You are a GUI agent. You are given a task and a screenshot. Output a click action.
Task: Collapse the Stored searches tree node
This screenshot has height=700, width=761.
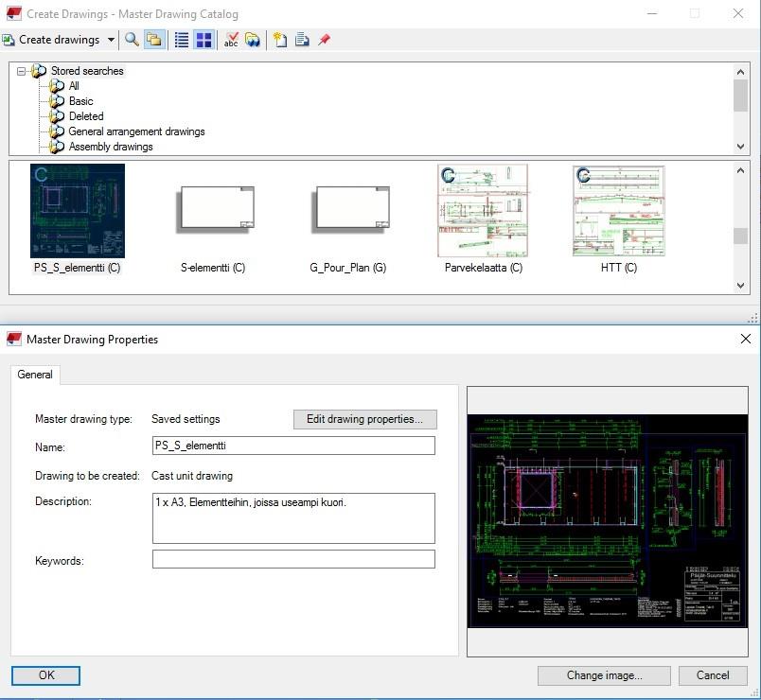tap(21, 71)
